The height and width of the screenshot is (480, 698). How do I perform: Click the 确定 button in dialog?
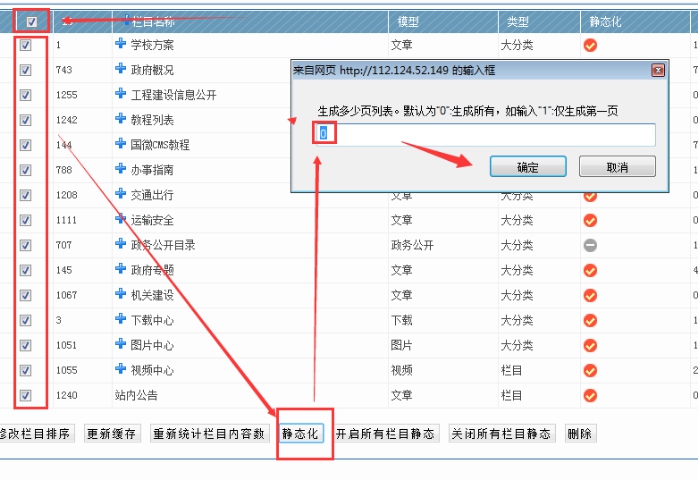527,167
